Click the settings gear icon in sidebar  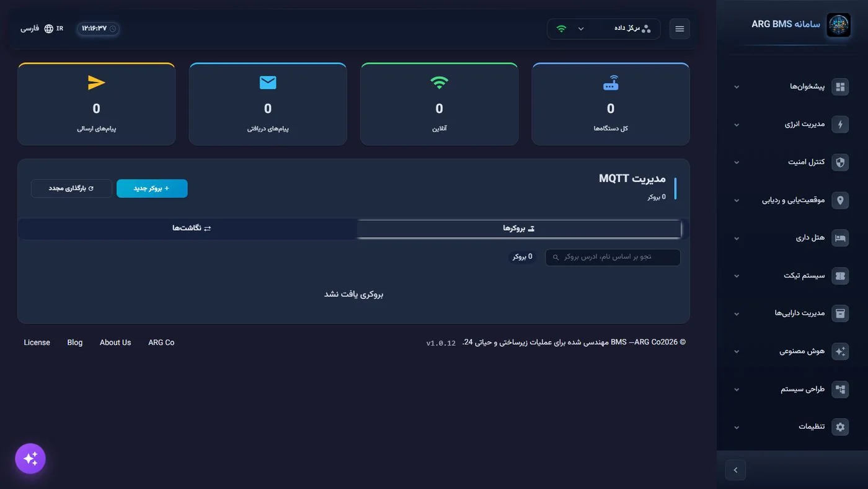[840, 427]
